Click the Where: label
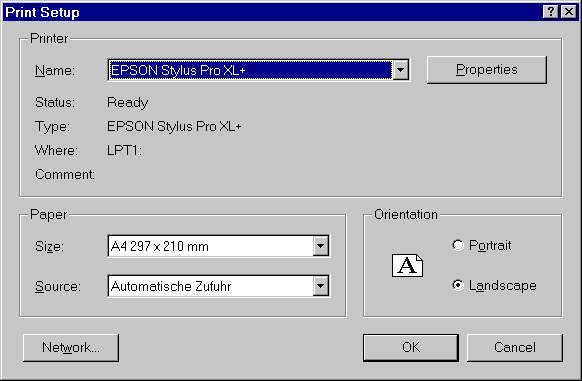 click(x=56, y=150)
